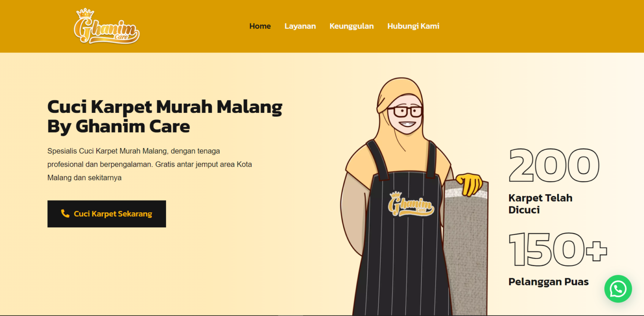This screenshot has width=644, height=316.
Task: Click the Ghanim logo on the apron
Action: pyautogui.click(x=411, y=204)
